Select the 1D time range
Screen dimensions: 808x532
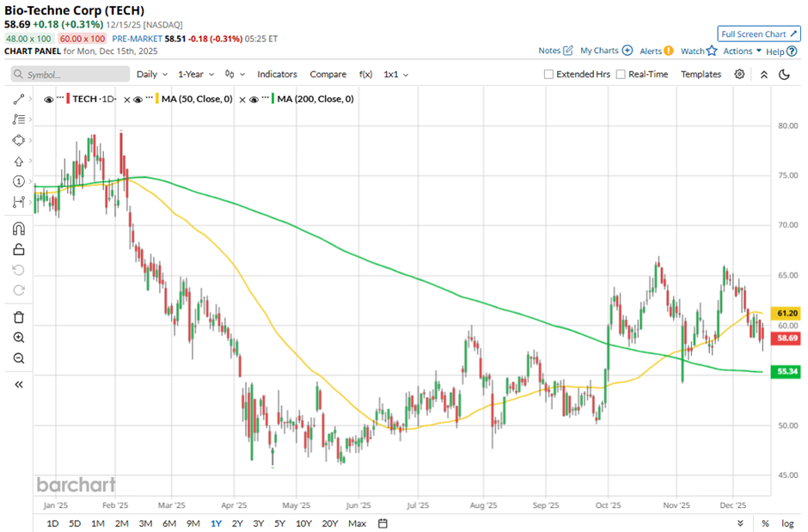(x=52, y=523)
